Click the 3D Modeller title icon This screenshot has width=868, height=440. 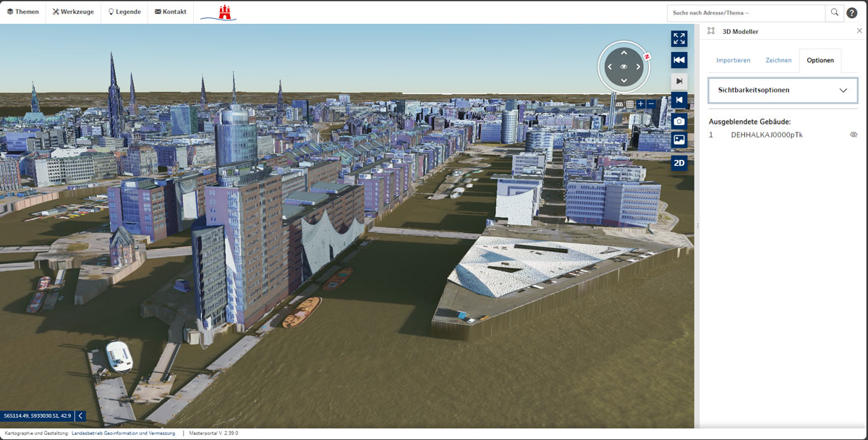click(711, 31)
